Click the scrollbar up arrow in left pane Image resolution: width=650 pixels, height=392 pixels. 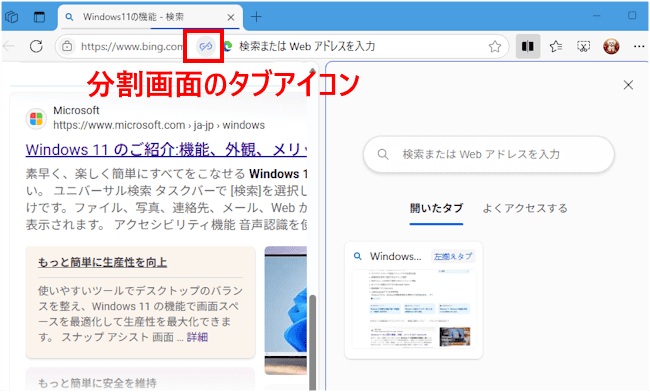[x=313, y=70]
